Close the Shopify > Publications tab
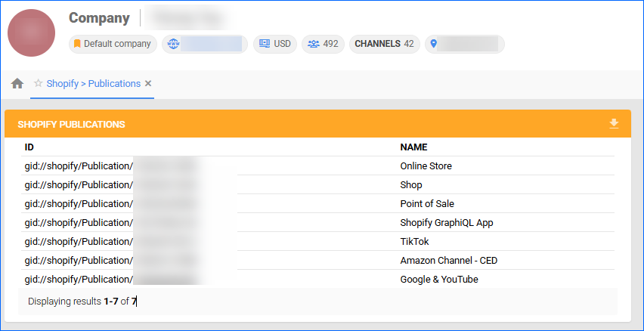644x331 pixels. pos(148,84)
